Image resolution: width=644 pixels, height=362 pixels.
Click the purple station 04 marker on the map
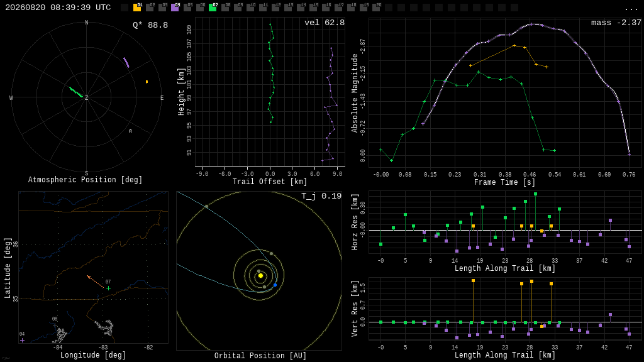point(22,340)
